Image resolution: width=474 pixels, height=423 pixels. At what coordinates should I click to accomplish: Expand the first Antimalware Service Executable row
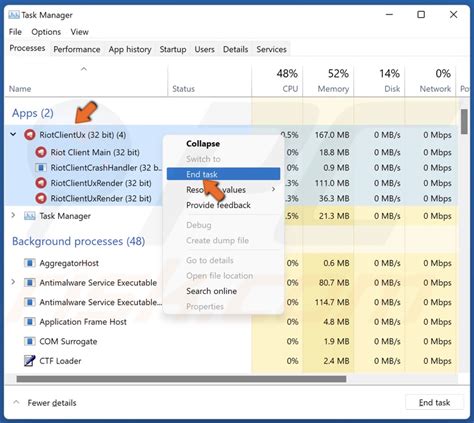[13, 282]
